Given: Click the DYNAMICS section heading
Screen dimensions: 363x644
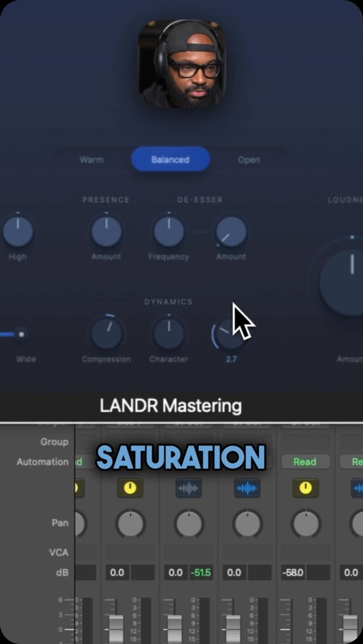Looking at the screenshot, I should tap(168, 302).
